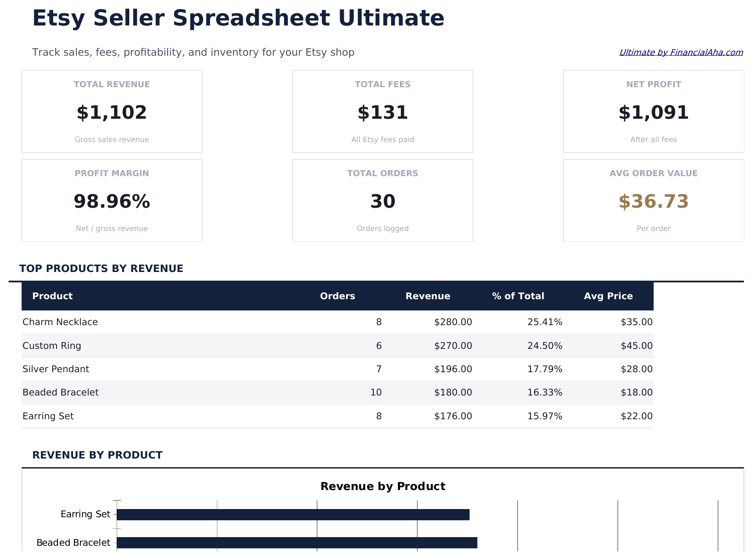Viewport: 753px width, 560px height.
Task: Click the Revenue by Product chart title
Action: [383, 486]
